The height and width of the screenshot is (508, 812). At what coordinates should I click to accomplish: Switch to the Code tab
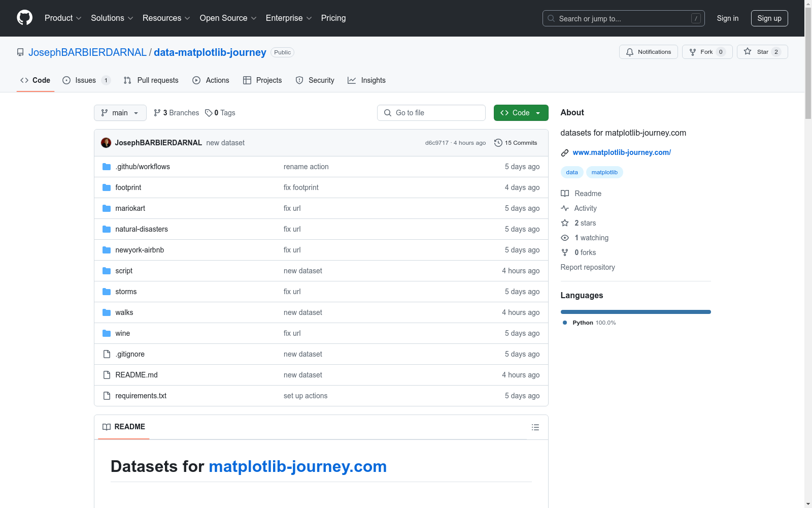[x=35, y=80]
